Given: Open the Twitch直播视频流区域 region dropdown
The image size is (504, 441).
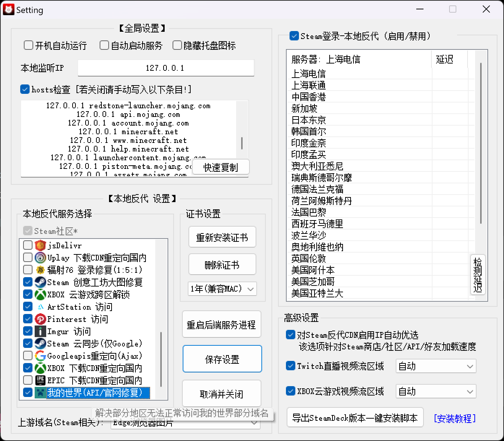Looking at the screenshot, I should click(x=436, y=366).
